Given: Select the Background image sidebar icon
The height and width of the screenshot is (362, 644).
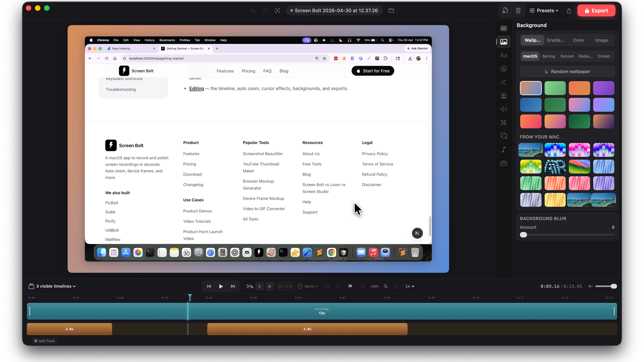Looking at the screenshot, I should tap(503, 42).
